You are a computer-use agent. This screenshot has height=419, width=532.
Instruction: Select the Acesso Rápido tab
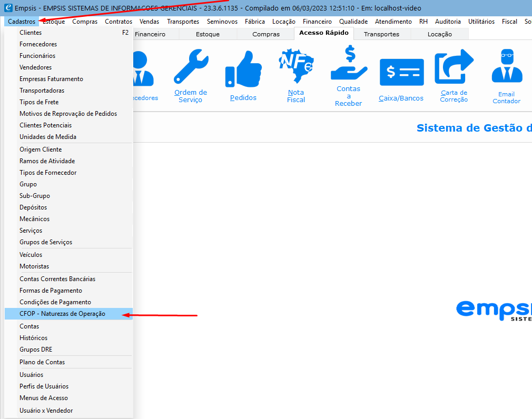coord(324,33)
